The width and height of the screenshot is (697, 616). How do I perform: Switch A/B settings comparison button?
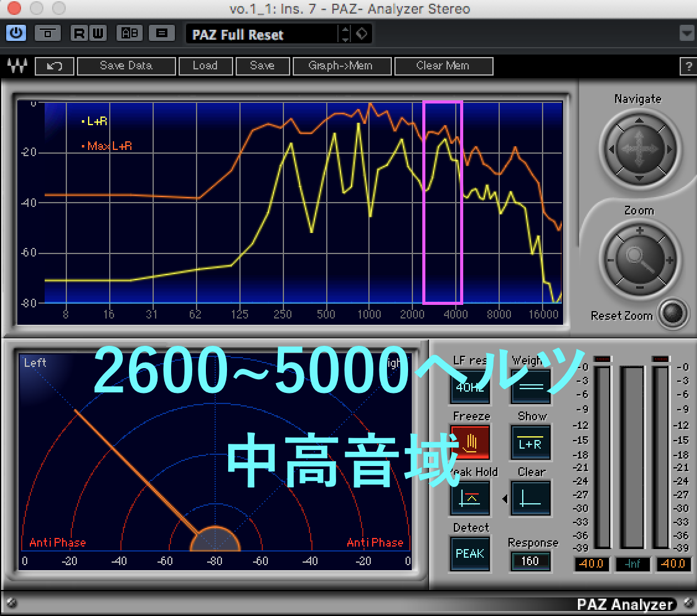coord(130,33)
